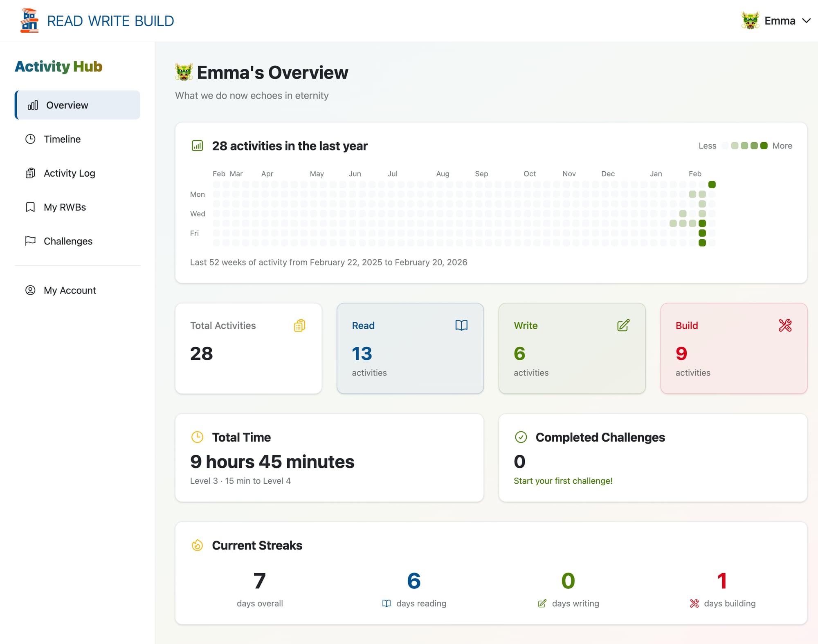Viewport: 818px width, 644px height.
Task: Select the Challenges flag icon
Action: 30,241
